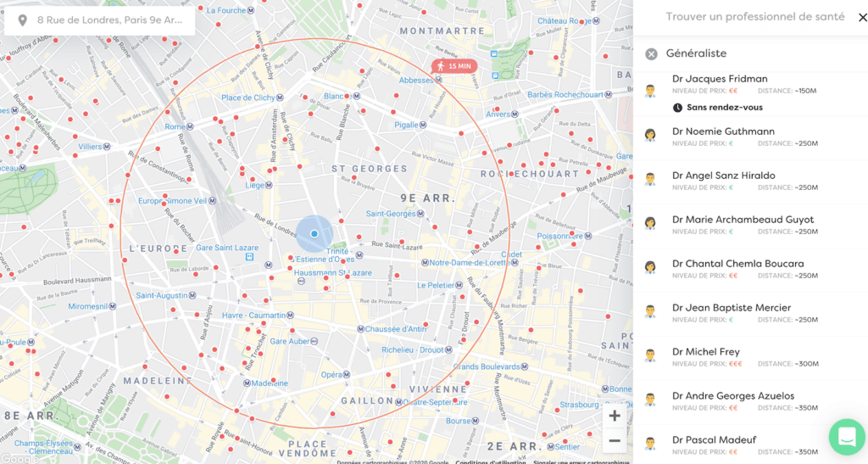Viewport: 868px width, 464px height.
Task: Close the health professional search panel
Action: pyautogui.click(x=862, y=17)
